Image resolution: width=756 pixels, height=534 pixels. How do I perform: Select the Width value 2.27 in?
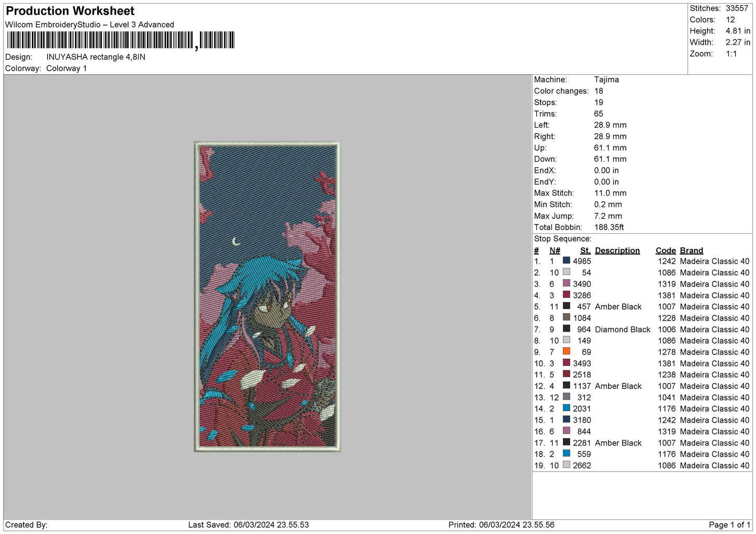pos(738,42)
